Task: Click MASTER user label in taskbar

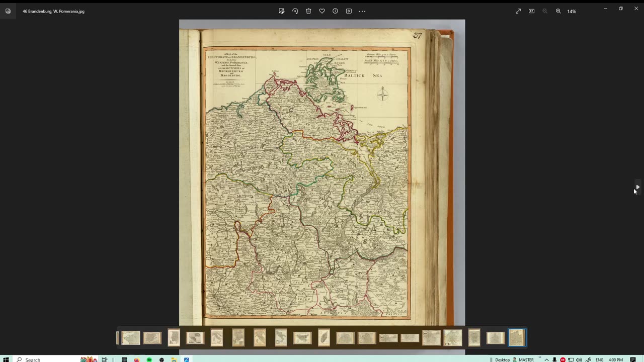Action: point(526,359)
